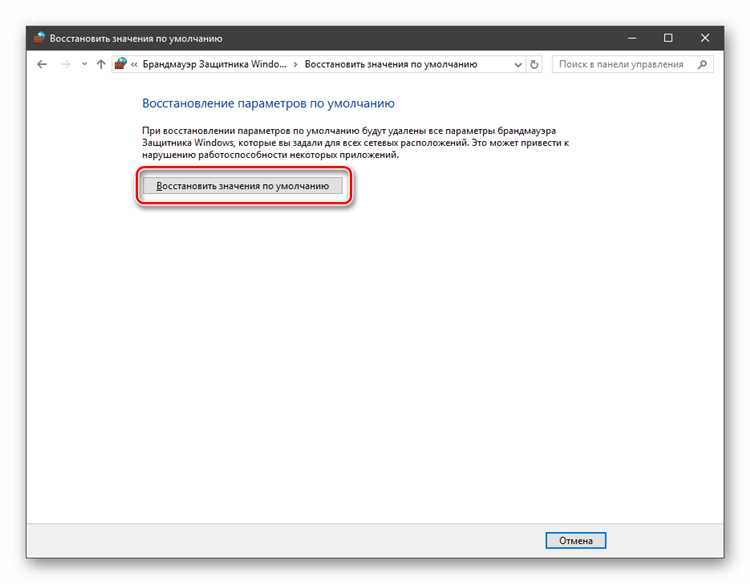Click the 'Отмена' button
This screenshot has width=750, height=584.
point(575,540)
